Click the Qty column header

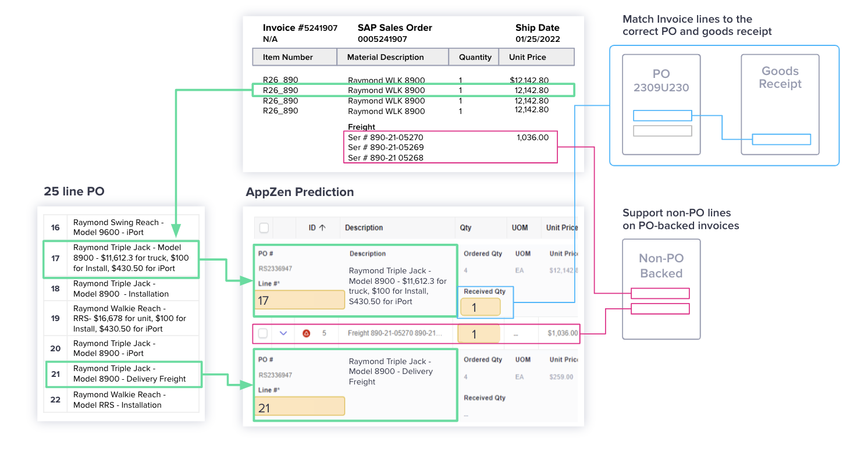[x=465, y=227]
